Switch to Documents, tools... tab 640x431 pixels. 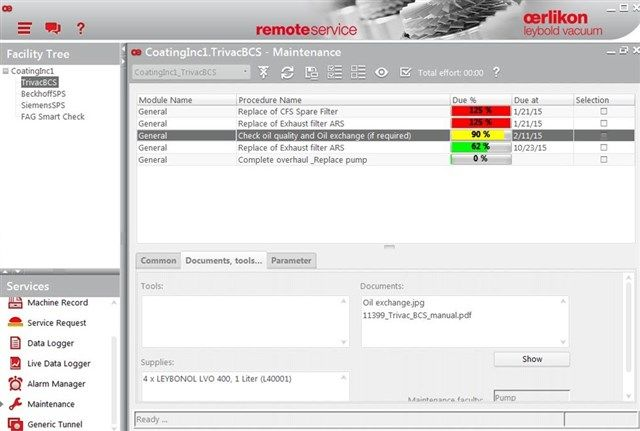click(224, 260)
